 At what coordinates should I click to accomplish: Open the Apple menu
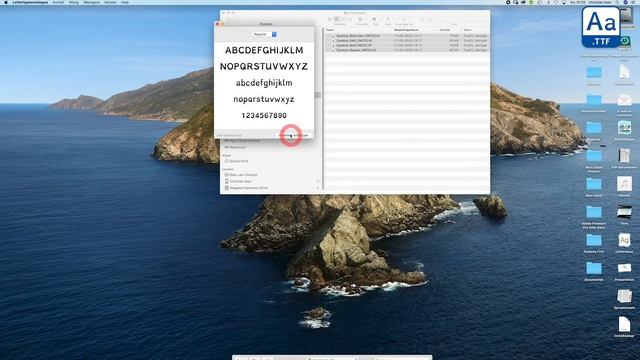coord(6,2)
